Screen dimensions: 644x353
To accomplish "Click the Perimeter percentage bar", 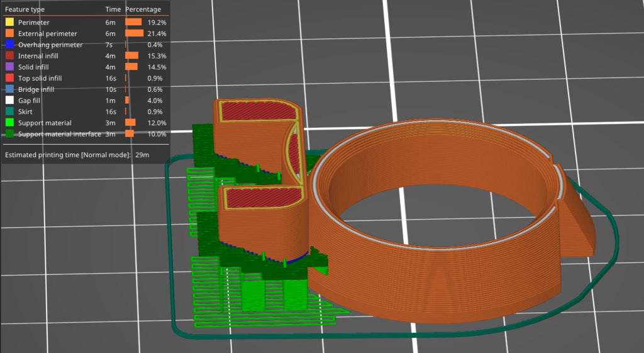I will tap(133, 22).
